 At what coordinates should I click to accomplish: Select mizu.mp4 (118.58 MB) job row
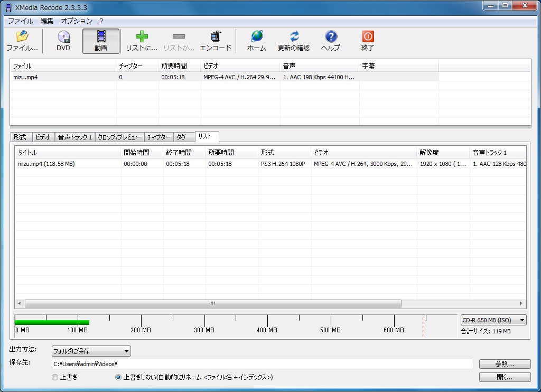(x=270, y=164)
